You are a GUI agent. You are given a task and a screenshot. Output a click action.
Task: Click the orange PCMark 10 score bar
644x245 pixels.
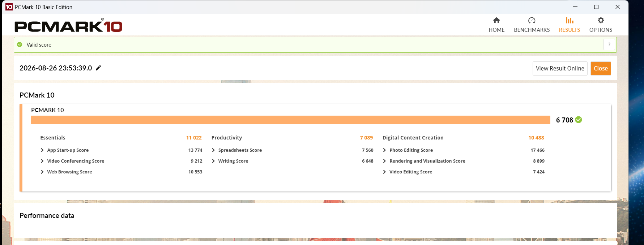point(291,120)
